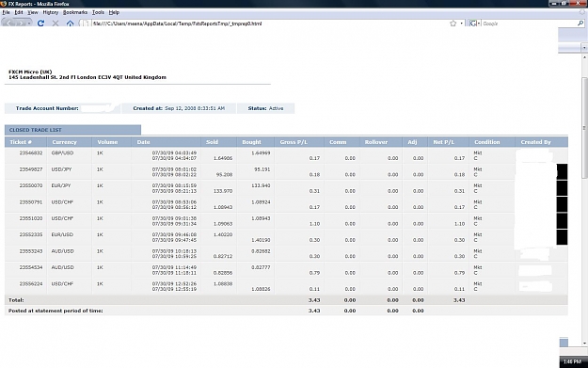This screenshot has width=588, height=368.
Task: Click the magnifier search icon
Action: (x=580, y=24)
